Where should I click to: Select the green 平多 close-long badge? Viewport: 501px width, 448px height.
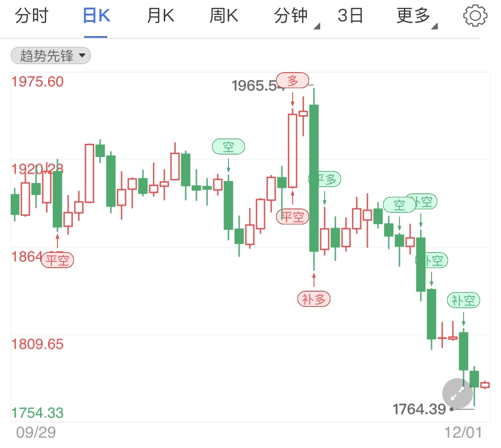coord(324,179)
